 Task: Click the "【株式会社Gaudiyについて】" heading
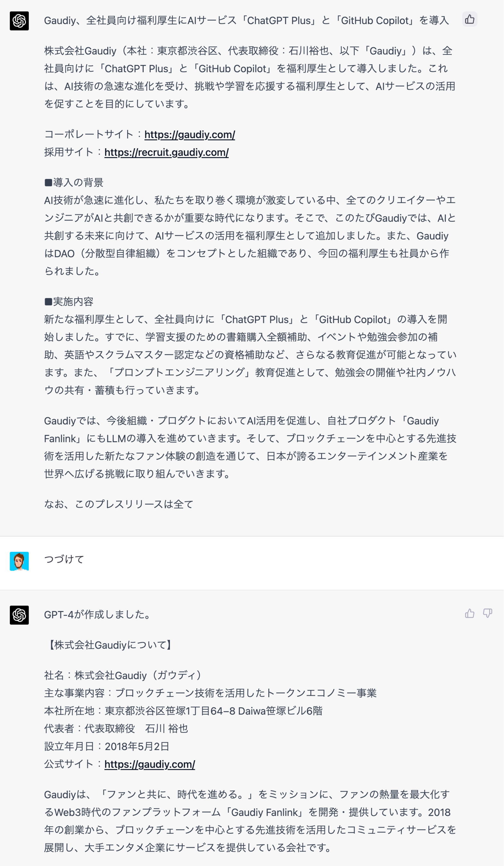coord(110,645)
